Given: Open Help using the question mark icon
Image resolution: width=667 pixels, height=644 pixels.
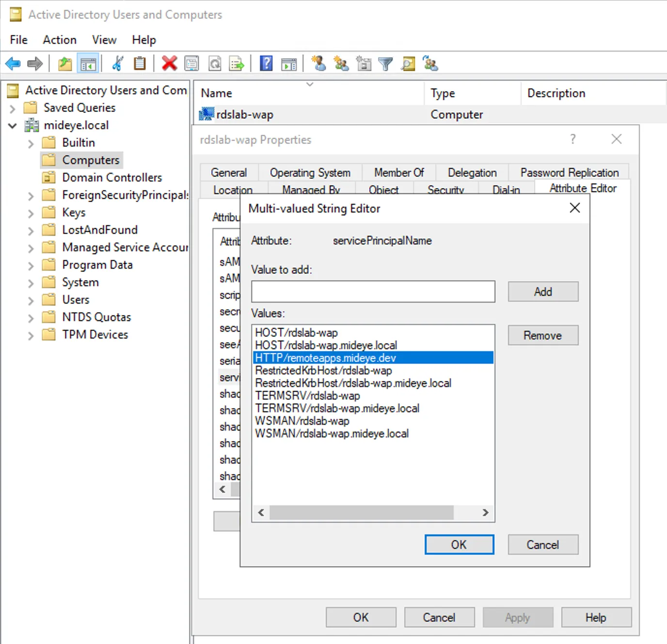Looking at the screenshot, I should [266, 63].
